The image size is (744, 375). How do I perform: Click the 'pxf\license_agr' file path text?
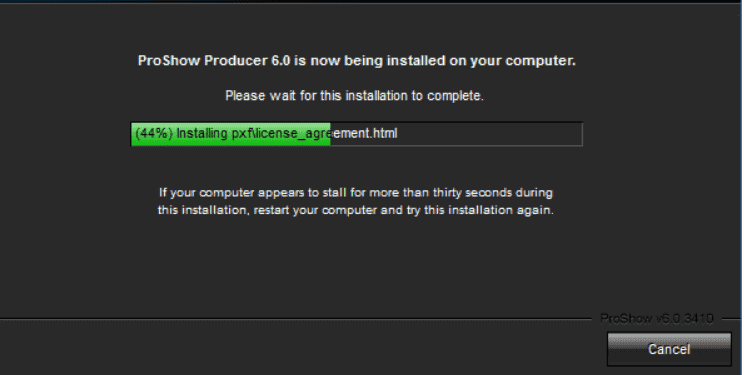point(280,133)
